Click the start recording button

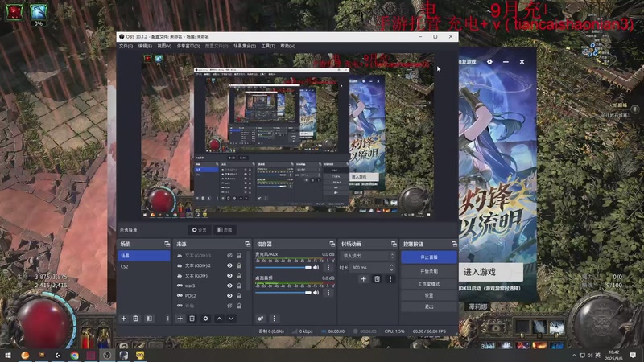[429, 271]
